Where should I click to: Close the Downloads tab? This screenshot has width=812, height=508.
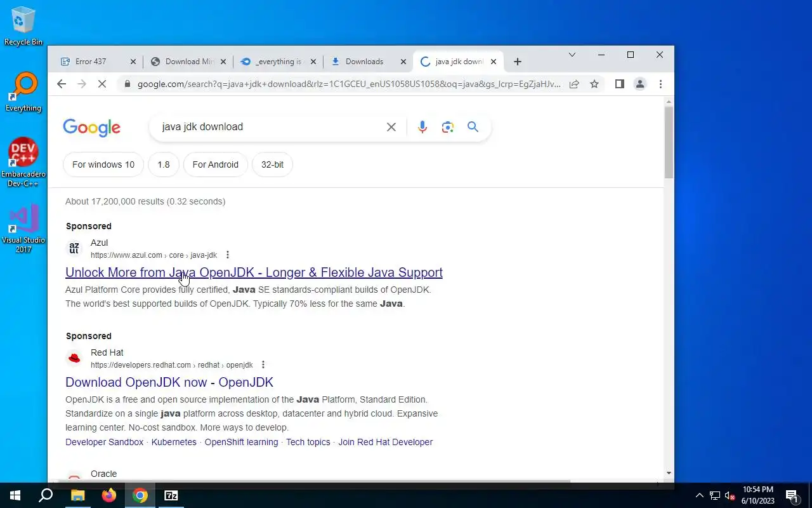[x=403, y=62]
